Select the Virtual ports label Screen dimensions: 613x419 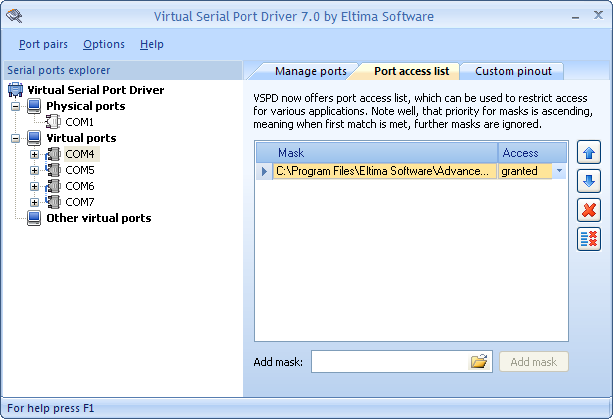click(81, 138)
